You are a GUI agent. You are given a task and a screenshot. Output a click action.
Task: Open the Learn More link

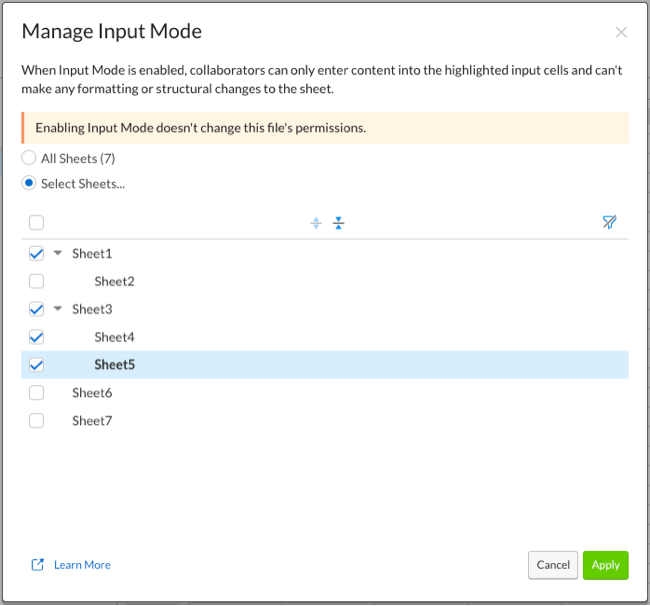pos(82,565)
